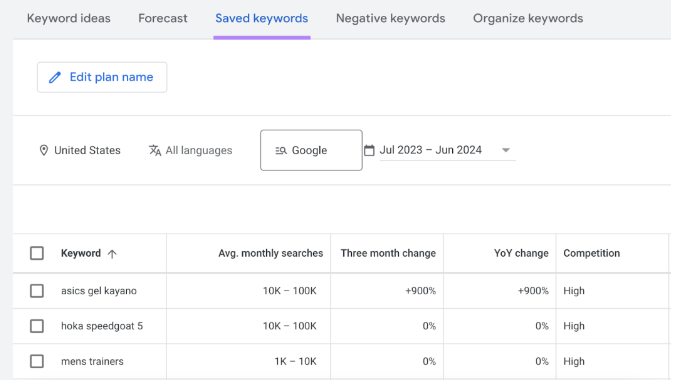This screenshot has width=680, height=391.
Task: Click the keyword 'hoka speedgoat 5'
Action: pos(102,326)
